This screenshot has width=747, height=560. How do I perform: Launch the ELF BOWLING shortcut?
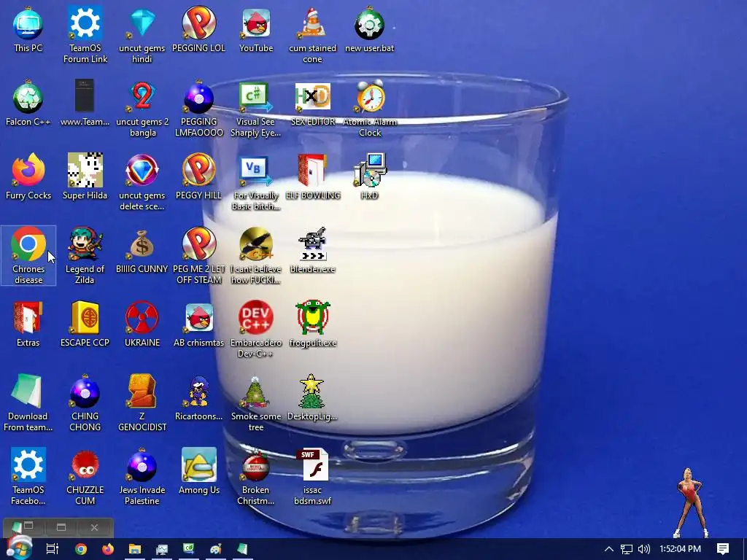click(x=313, y=176)
